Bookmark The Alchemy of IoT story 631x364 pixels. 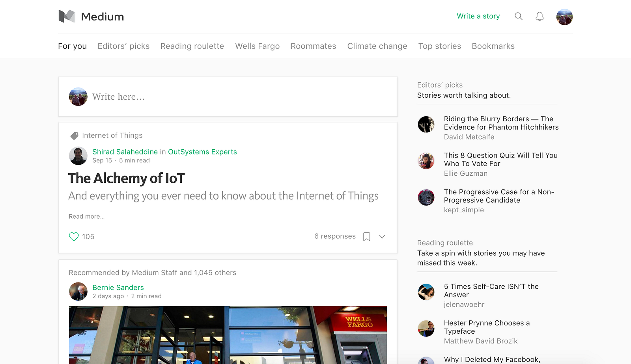tap(367, 236)
